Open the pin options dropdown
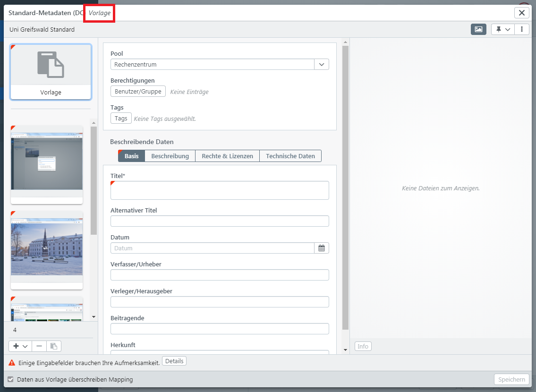This screenshot has width=536, height=392. (x=502, y=29)
